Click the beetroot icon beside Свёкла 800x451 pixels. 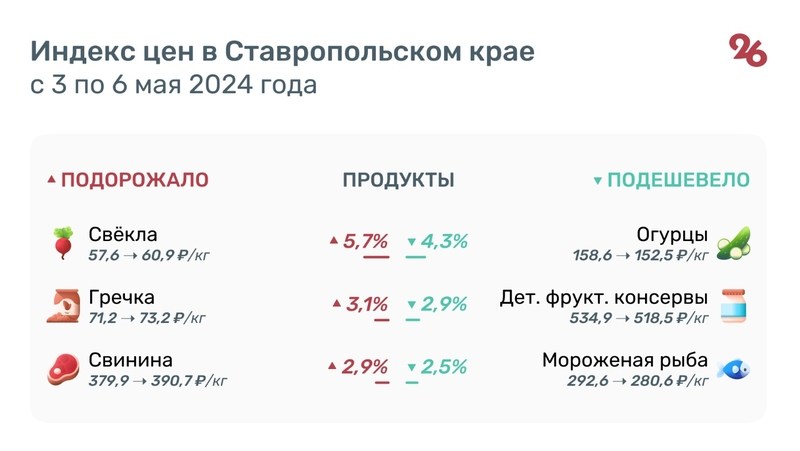click(x=63, y=243)
